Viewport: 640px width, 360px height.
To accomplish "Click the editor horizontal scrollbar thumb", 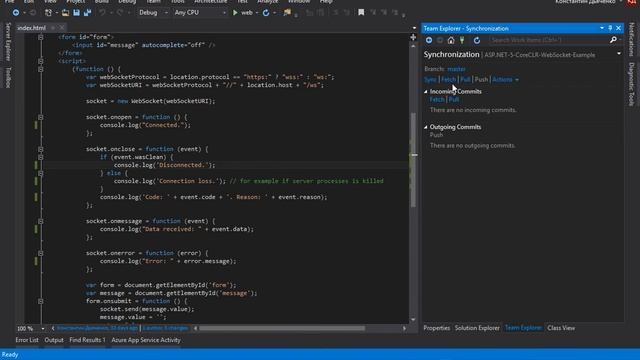I will pyautogui.click(x=282, y=328).
